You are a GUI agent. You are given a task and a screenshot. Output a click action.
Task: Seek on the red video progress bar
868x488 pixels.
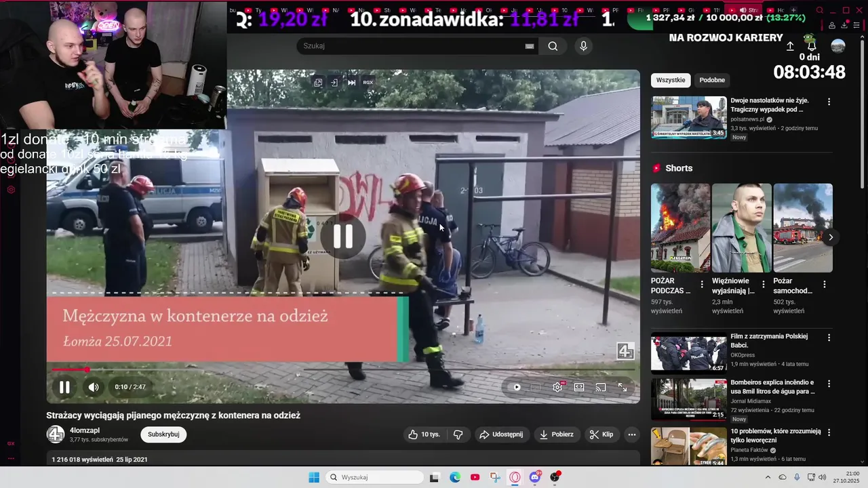click(x=343, y=369)
